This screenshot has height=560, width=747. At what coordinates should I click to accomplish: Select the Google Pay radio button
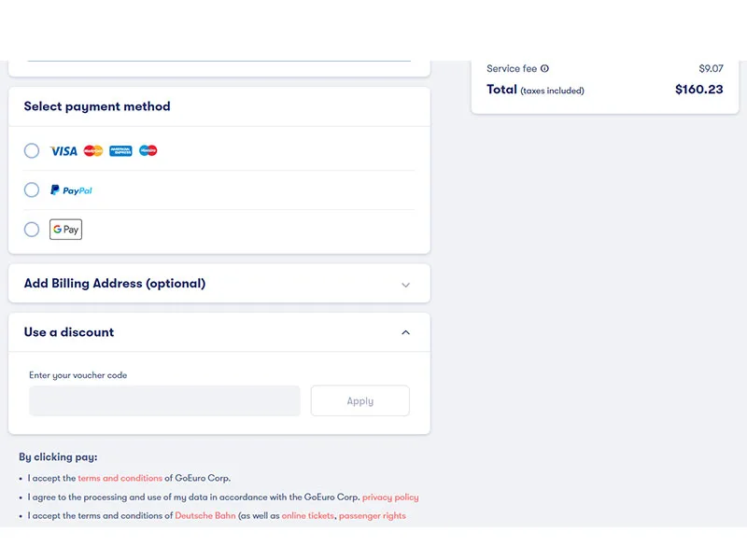[32, 230]
